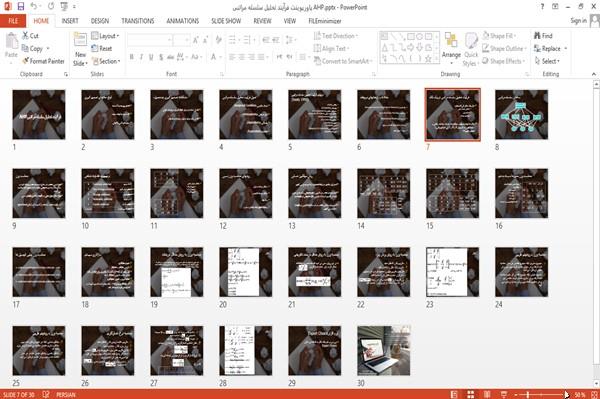Click the Save icon in quick access toolbar
600x399 pixels.
(x=21, y=6)
